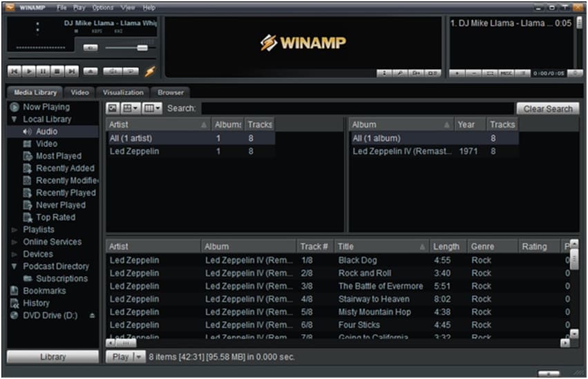Image resolution: width=588 pixels, height=379 pixels.
Task: Open the Play button dropdown arrow
Action: [139, 357]
